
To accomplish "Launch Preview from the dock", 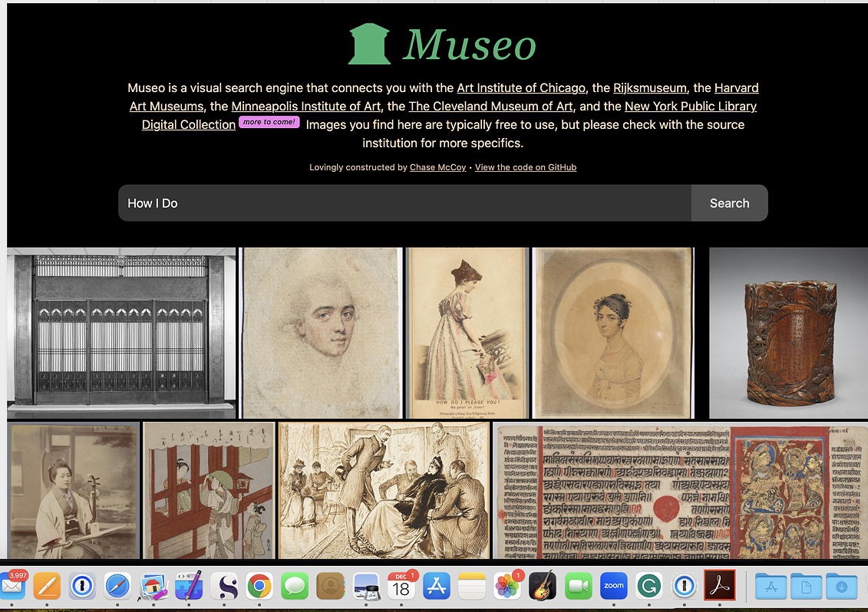I will tap(366, 586).
